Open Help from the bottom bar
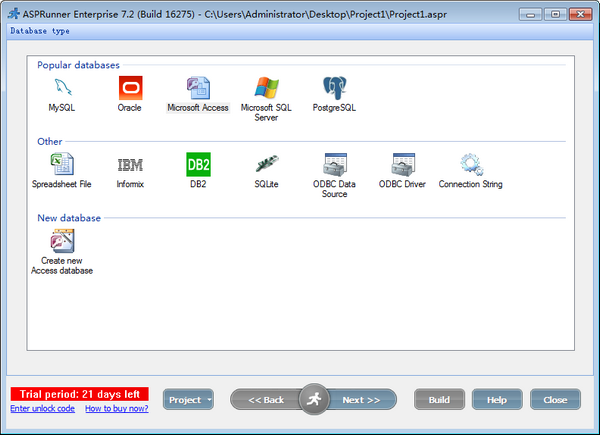The width and height of the screenshot is (600, 435). (x=497, y=400)
